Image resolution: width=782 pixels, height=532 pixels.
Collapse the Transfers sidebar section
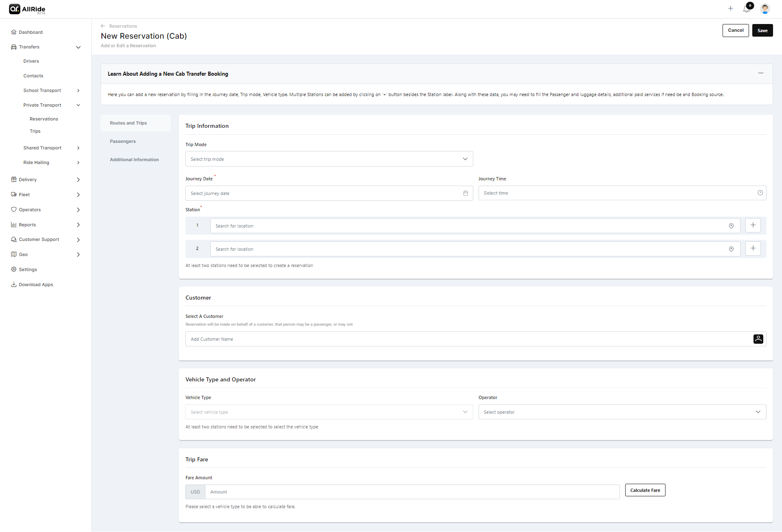[x=78, y=47]
